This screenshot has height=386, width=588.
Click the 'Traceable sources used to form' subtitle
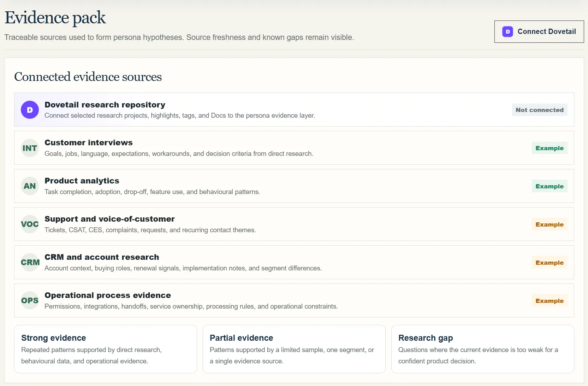179,37
